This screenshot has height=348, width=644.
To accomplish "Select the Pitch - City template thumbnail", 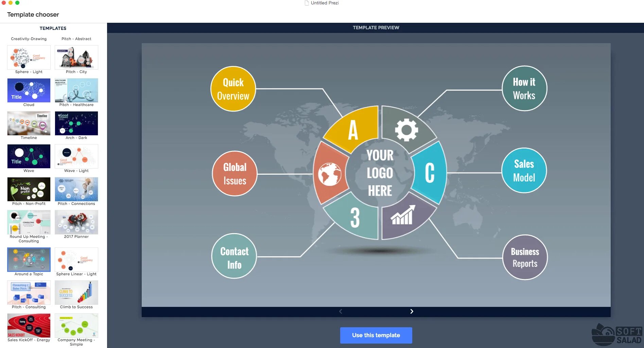I will 76,57.
